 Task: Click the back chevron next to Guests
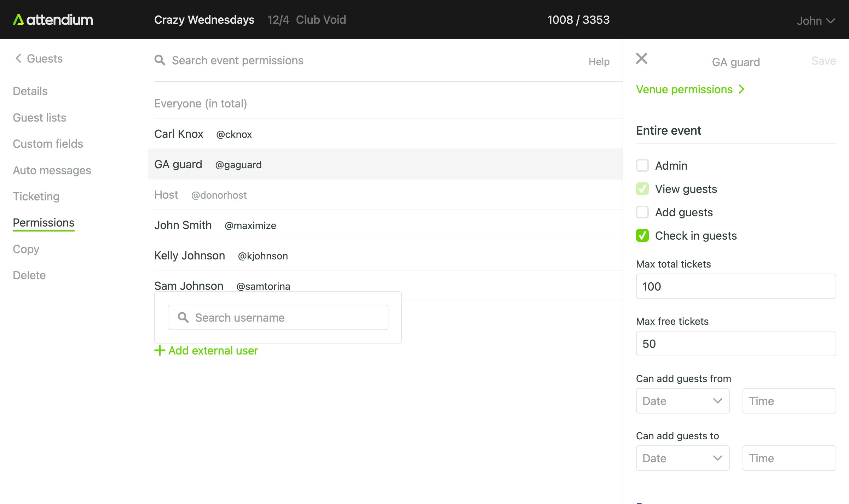click(18, 58)
